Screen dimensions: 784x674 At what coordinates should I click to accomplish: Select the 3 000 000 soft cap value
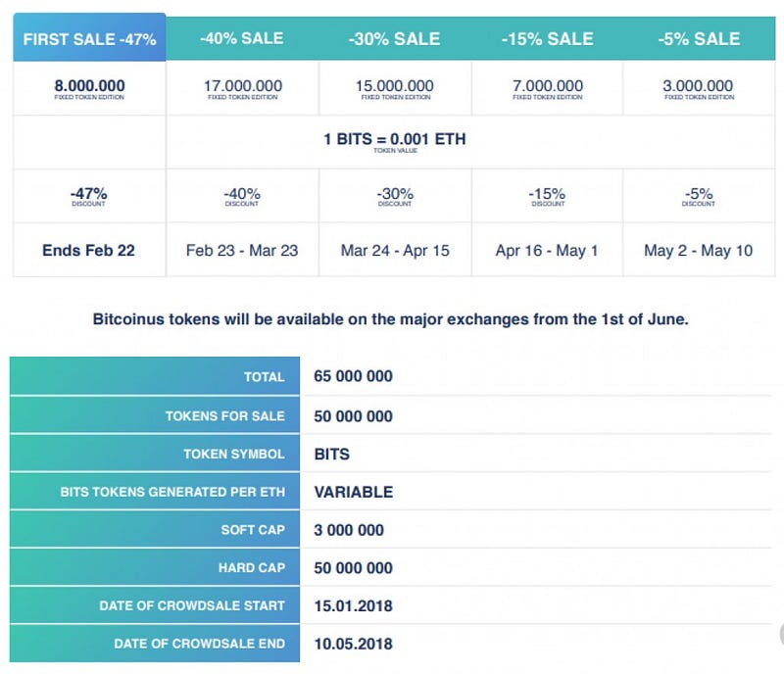[349, 530]
